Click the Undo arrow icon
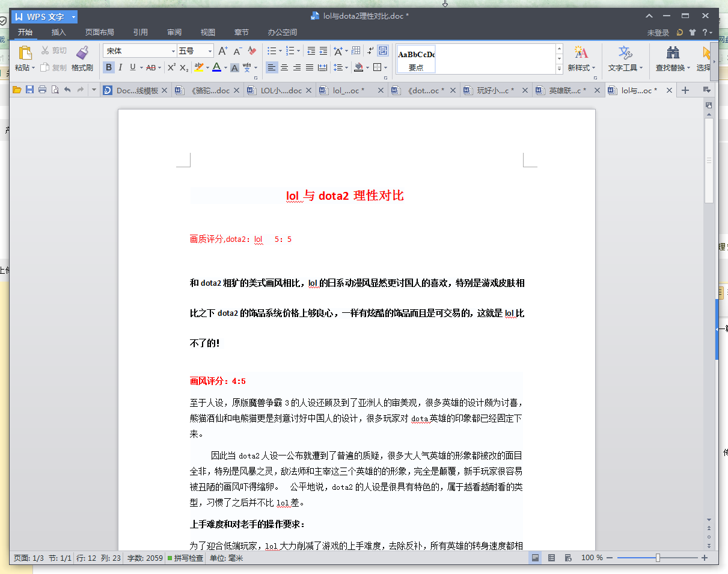Viewport: 728px width, 574px height. (67, 90)
